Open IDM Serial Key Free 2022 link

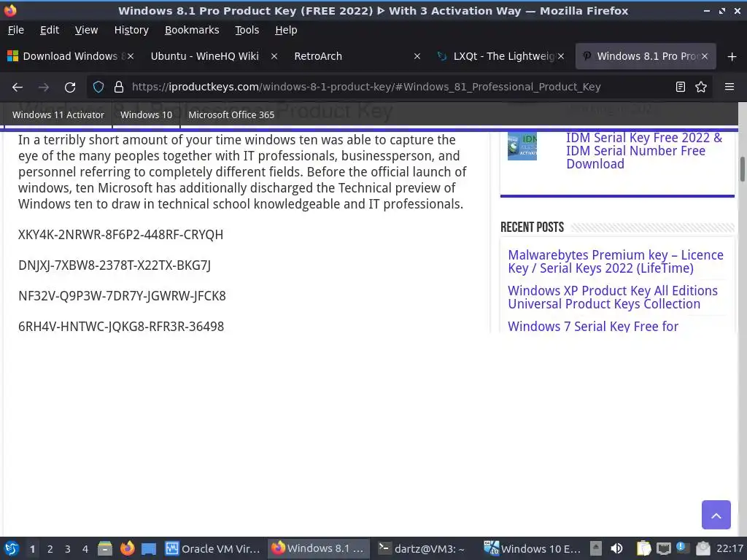point(643,150)
